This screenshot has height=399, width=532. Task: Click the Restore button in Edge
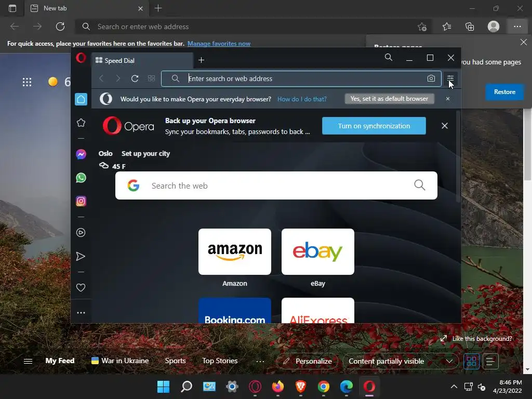pos(504,92)
